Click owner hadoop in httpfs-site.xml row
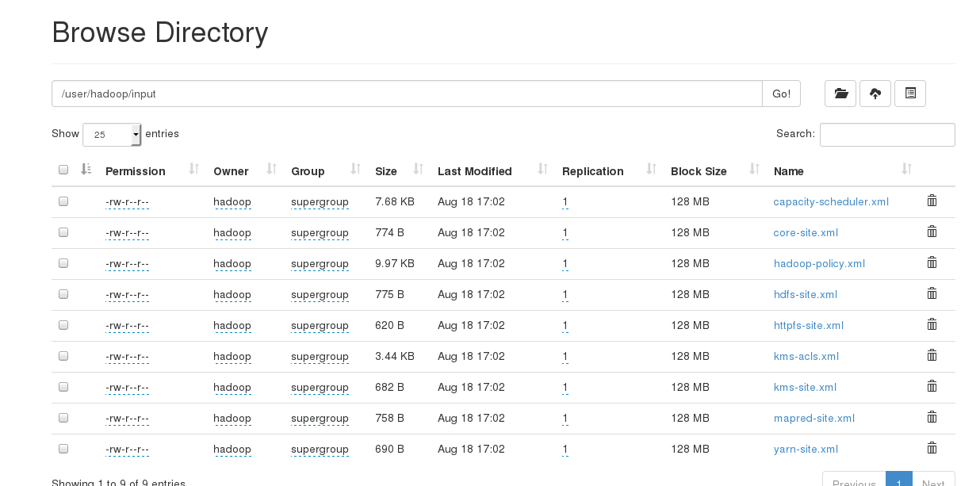This screenshot has height=486, width=980. coord(232,325)
